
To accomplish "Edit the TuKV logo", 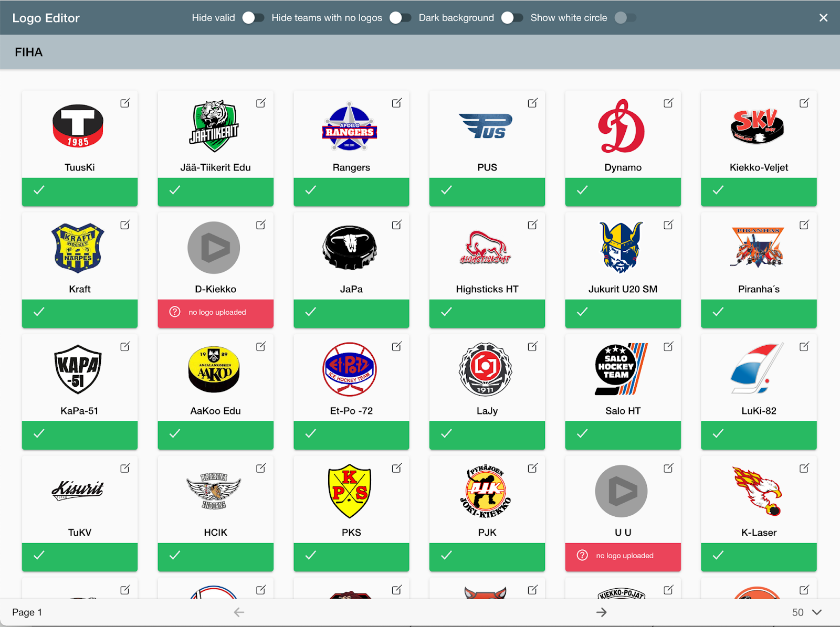I will tap(125, 468).
